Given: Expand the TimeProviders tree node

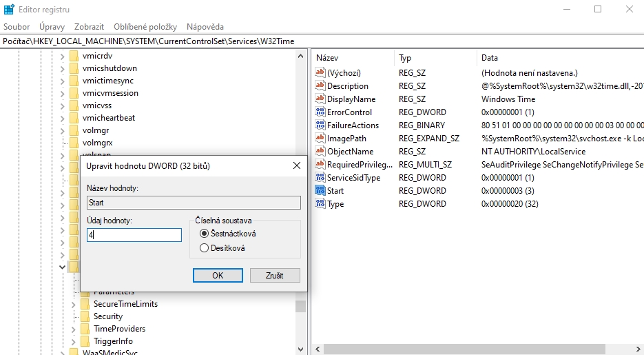Looking at the screenshot, I should pyautogui.click(x=74, y=329).
